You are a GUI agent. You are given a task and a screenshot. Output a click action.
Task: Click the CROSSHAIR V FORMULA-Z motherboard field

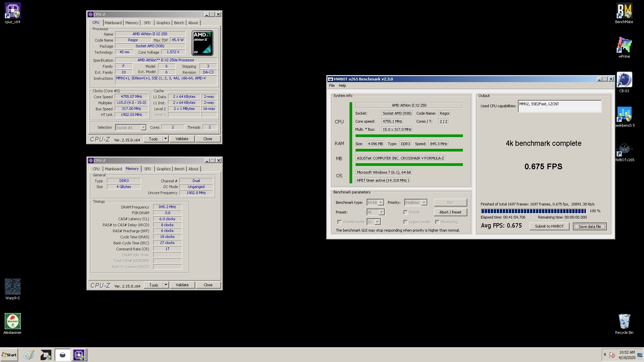400,158
